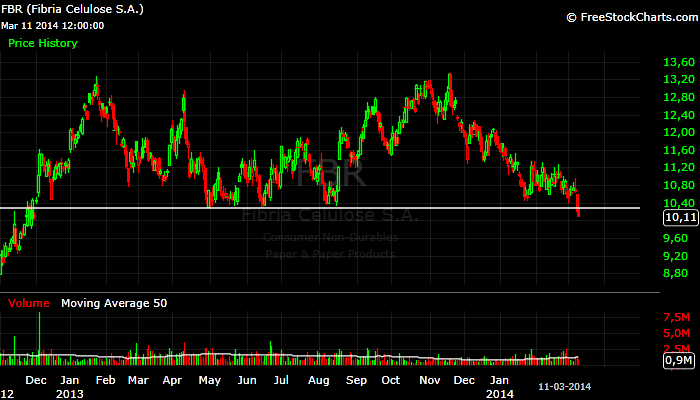Click the Aug month label on time axis
Image resolution: width=700 pixels, height=400 pixels.
[319, 380]
